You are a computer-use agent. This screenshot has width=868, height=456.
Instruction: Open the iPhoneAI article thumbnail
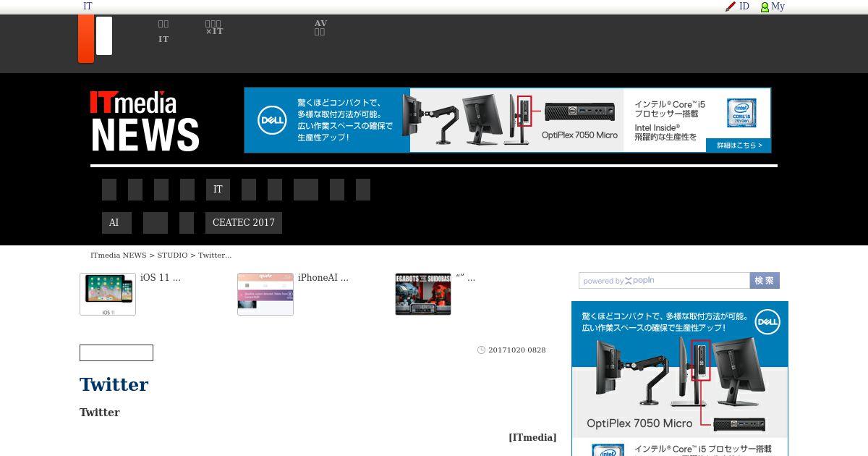click(x=265, y=294)
